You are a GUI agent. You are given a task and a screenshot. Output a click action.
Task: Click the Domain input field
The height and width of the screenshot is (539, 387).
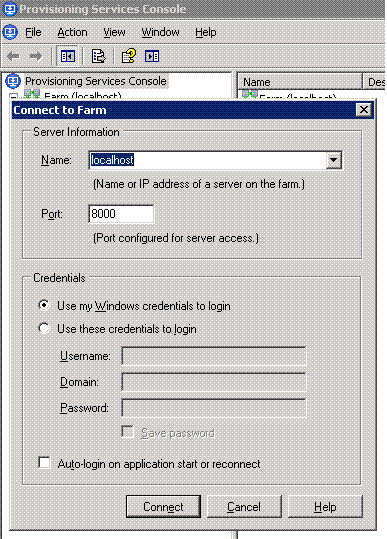[214, 382]
